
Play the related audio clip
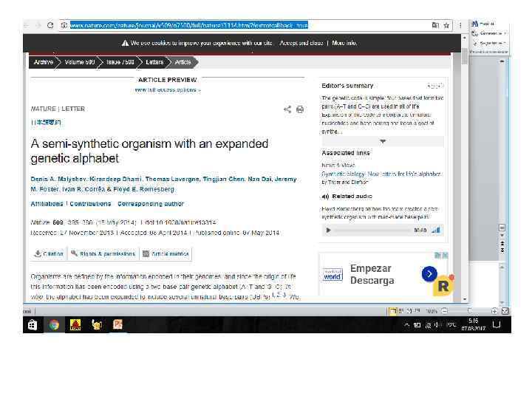click(328, 231)
